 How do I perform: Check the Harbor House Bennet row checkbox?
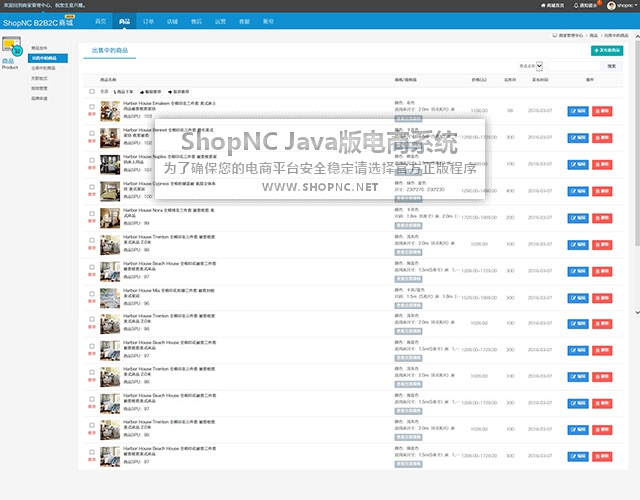[x=92, y=133]
